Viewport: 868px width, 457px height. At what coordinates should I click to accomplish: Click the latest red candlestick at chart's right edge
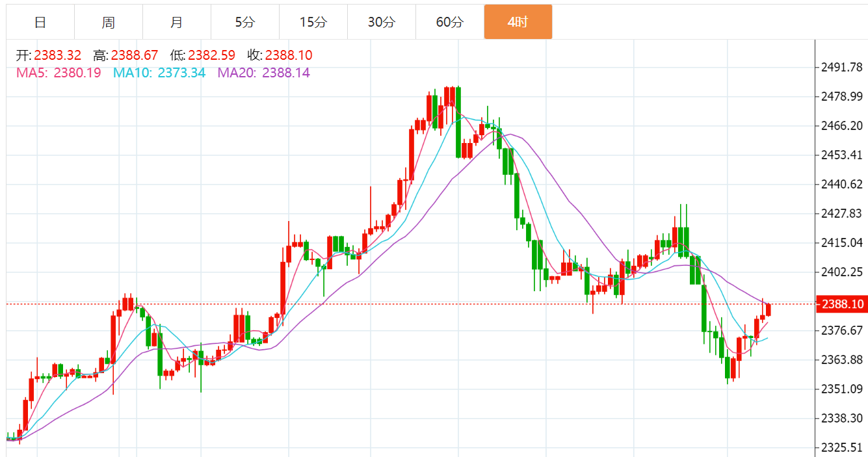769,309
